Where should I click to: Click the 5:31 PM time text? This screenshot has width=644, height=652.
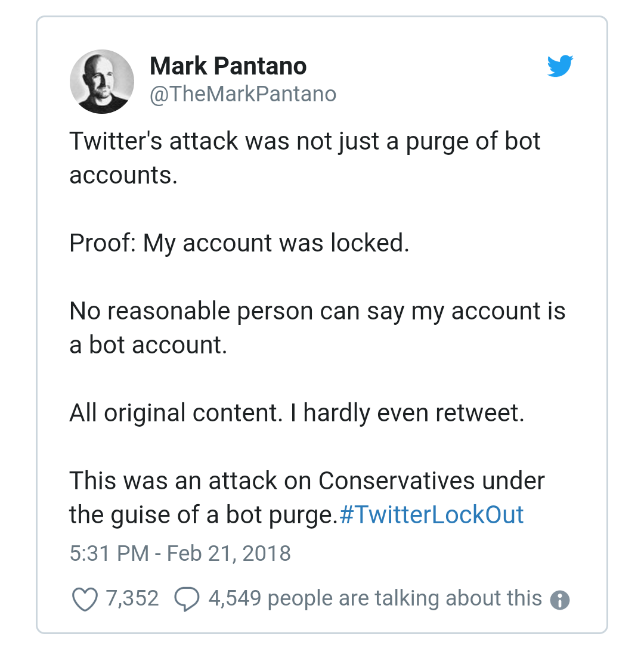click(x=109, y=553)
